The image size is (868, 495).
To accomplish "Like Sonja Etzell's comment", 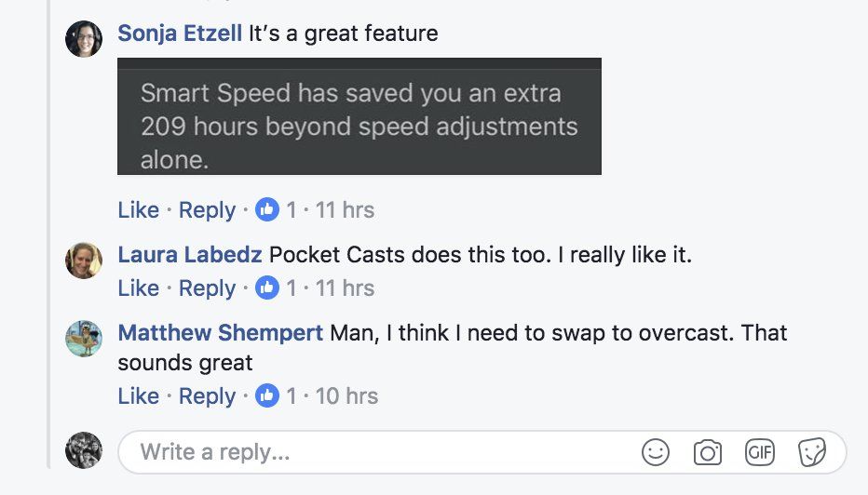I will coord(139,210).
